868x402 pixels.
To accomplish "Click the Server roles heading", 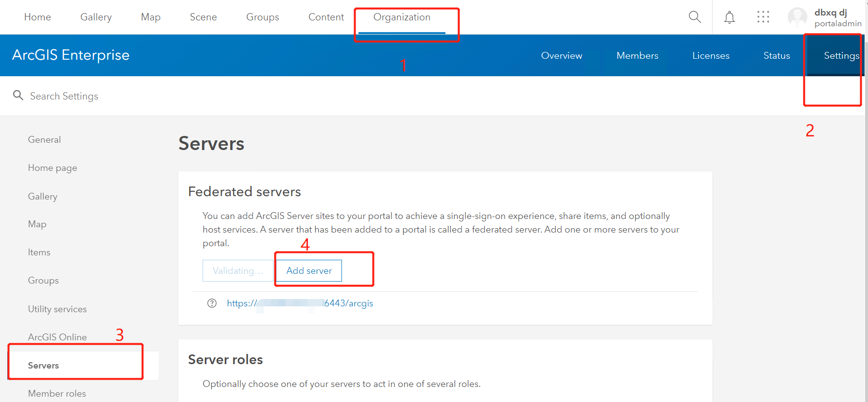I will click(x=225, y=360).
